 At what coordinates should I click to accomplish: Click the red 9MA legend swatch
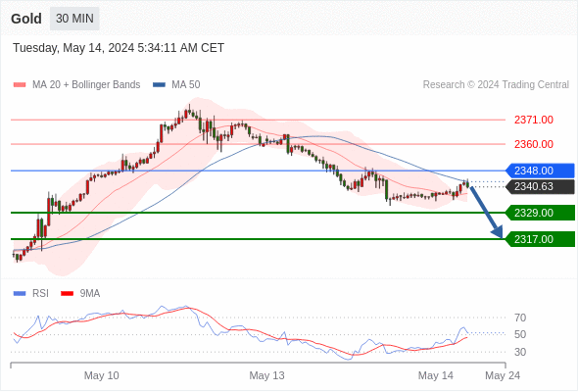click(x=67, y=294)
